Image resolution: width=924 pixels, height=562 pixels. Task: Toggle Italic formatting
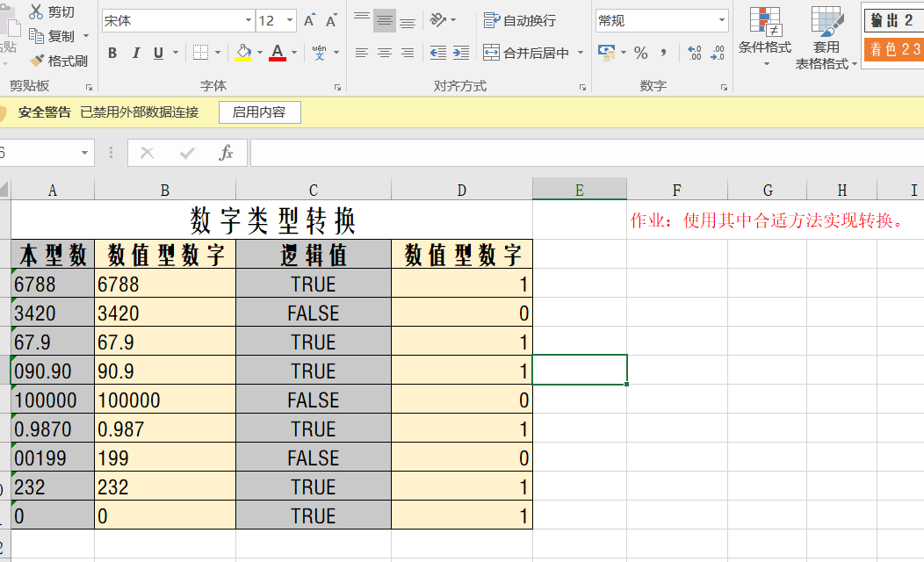(136, 53)
